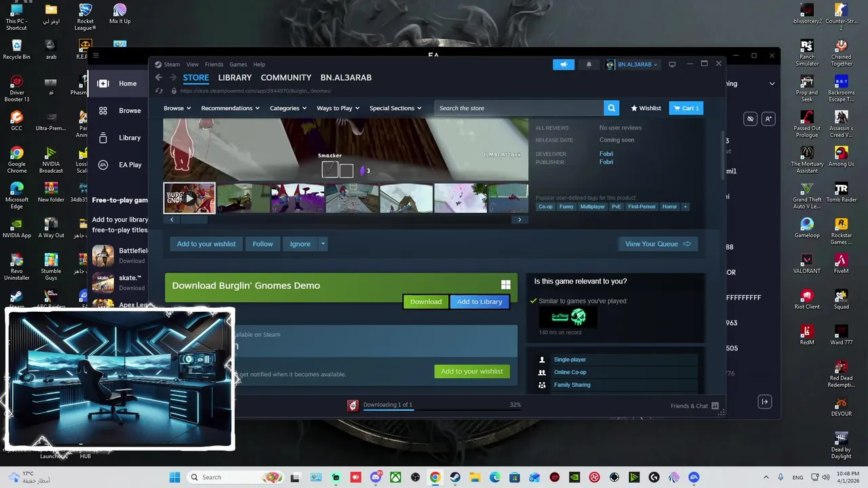Open the Games menu
Image resolution: width=868 pixels, height=488 pixels.
click(238, 64)
